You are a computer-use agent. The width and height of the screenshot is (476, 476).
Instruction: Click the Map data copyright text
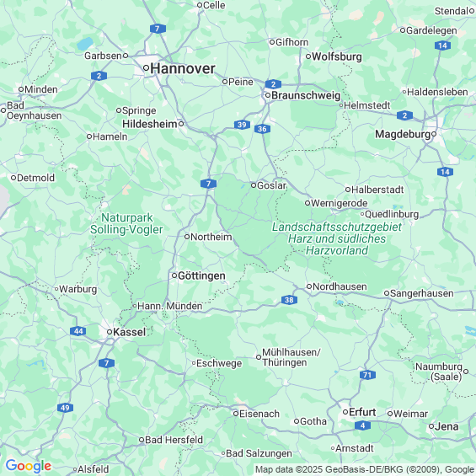pos(365,469)
